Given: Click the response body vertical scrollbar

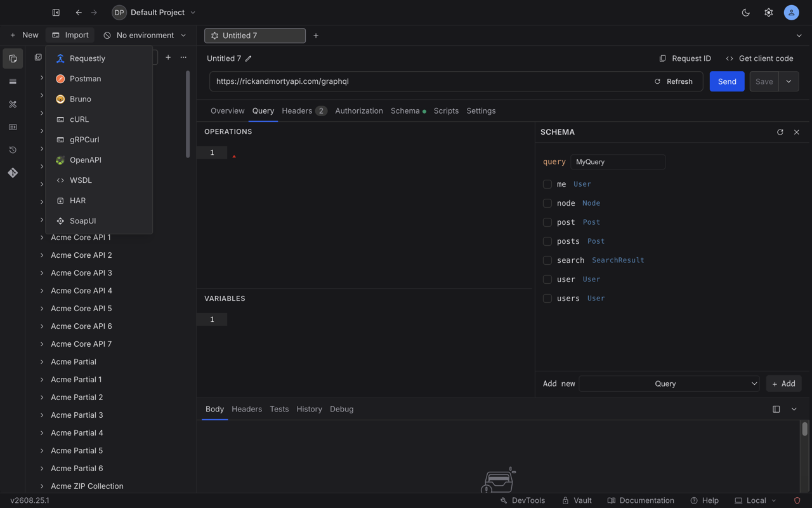Looking at the screenshot, I should tap(804, 429).
